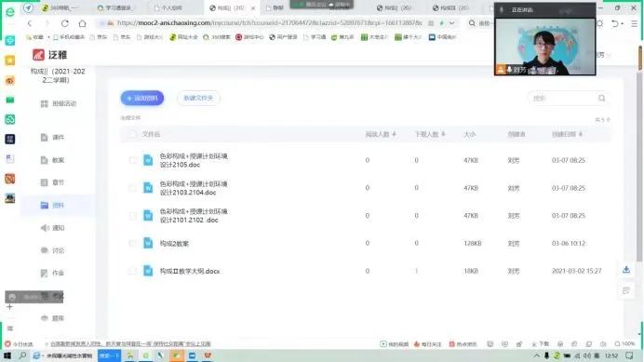The height and width of the screenshot is (362, 644).
Task: Sort by the 阅读人数 column arrow
Action: (x=395, y=134)
